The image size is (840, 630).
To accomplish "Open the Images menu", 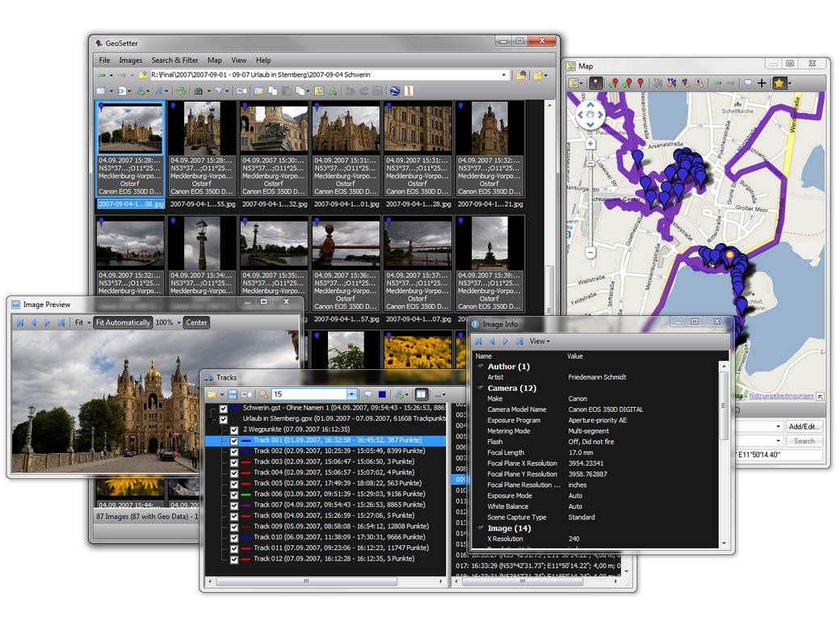I will click(131, 60).
